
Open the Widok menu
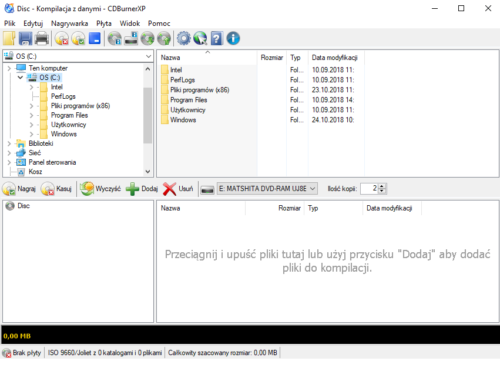[130, 23]
